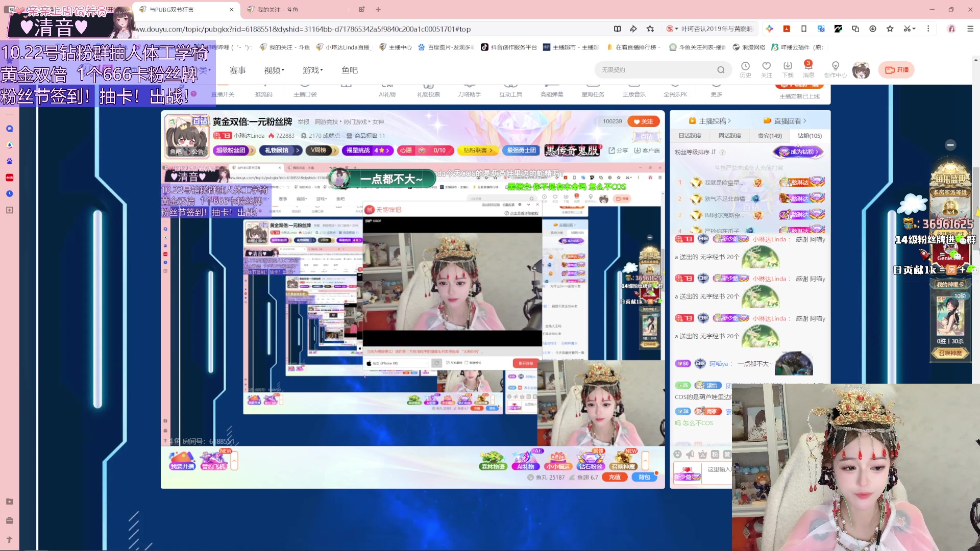Switch to the 贵宾(149) tab

pyautogui.click(x=770, y=136)
